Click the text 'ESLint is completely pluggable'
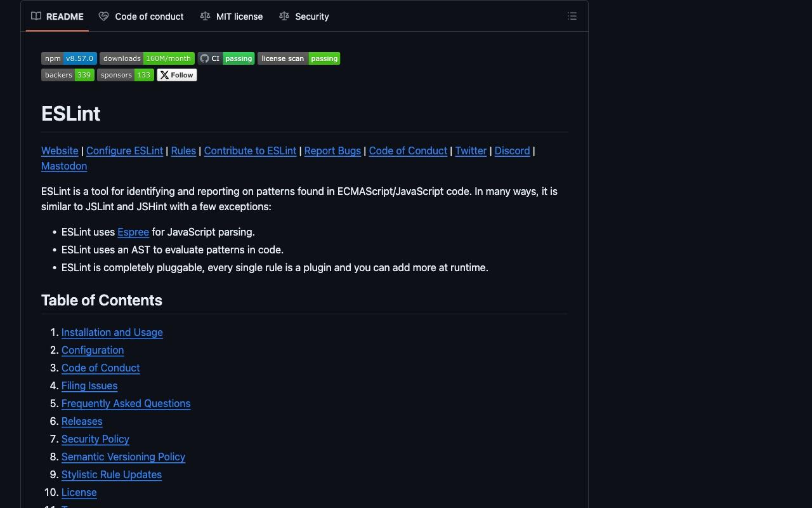The width and height of the screenshot is (812, 508). tap(133, 267)
